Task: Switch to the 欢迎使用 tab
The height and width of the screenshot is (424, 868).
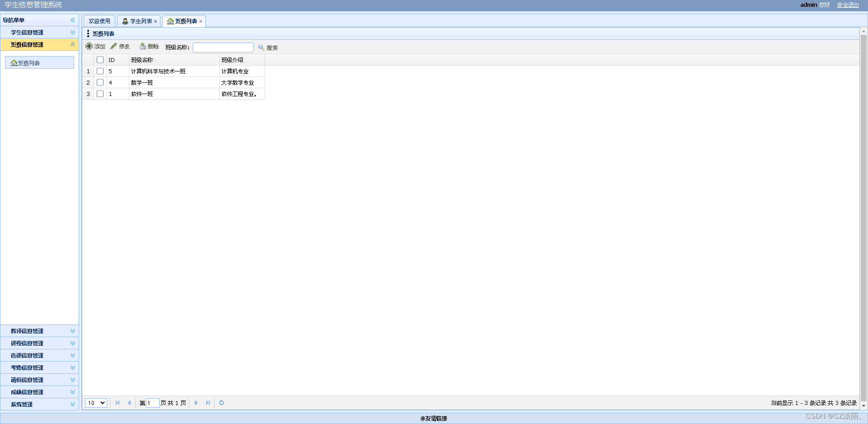Action: click(99, 21)
